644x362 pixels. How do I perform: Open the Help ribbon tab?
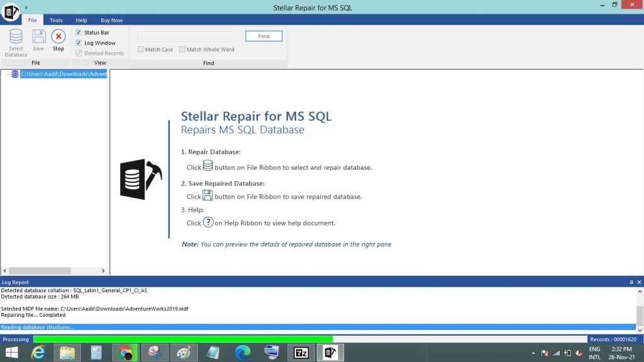click(81, 20)
